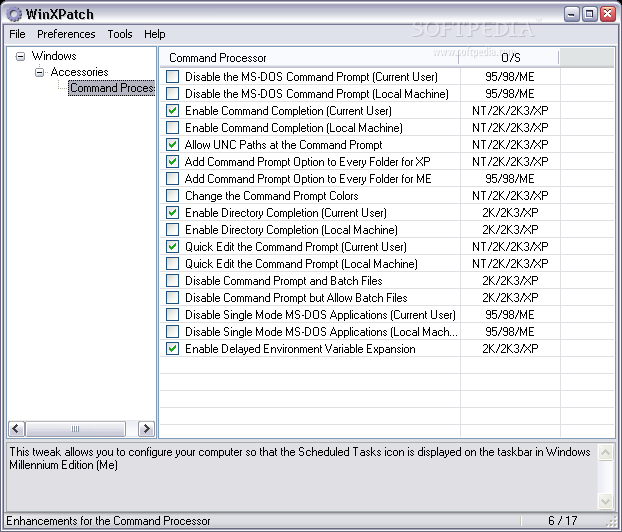Select the Accessories tree item
The width and height of the screenshot is (622, 532).
click(79, 72)
